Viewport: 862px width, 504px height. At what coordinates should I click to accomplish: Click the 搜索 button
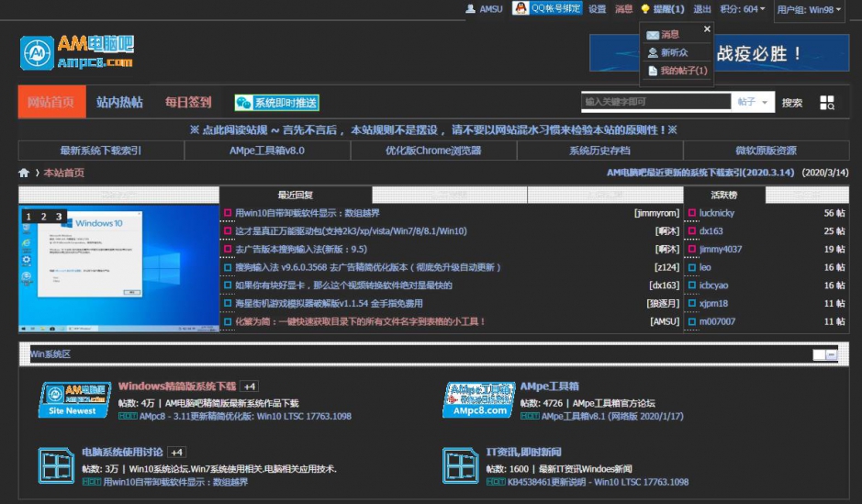[x=792, y=102]
